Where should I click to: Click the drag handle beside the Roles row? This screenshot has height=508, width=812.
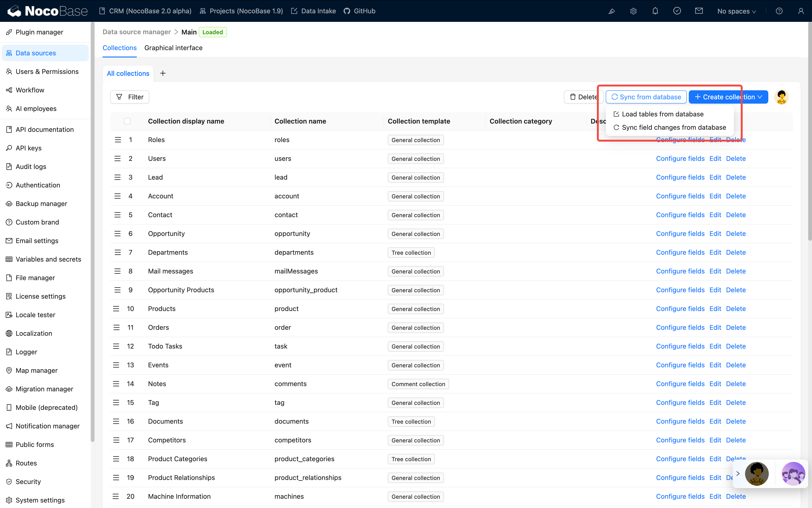point(118,139)
